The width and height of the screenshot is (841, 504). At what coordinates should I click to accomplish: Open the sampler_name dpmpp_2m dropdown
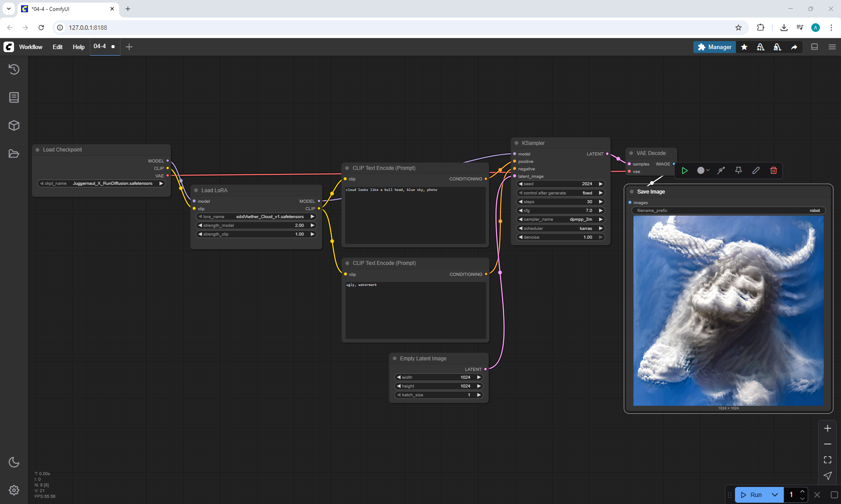(561, 219)
